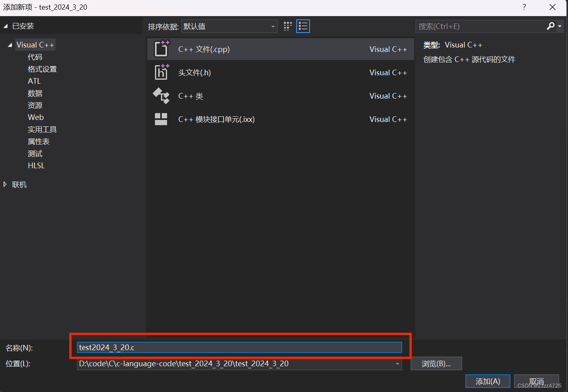Click the search magnifier icon
This screenshot has width=568, height=392.
tap(551, 27)
